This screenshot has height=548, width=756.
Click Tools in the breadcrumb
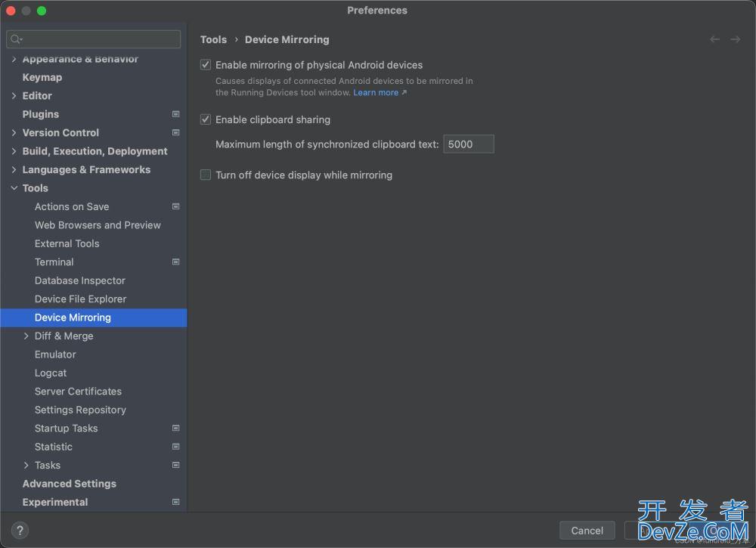[x=213, y=39]
